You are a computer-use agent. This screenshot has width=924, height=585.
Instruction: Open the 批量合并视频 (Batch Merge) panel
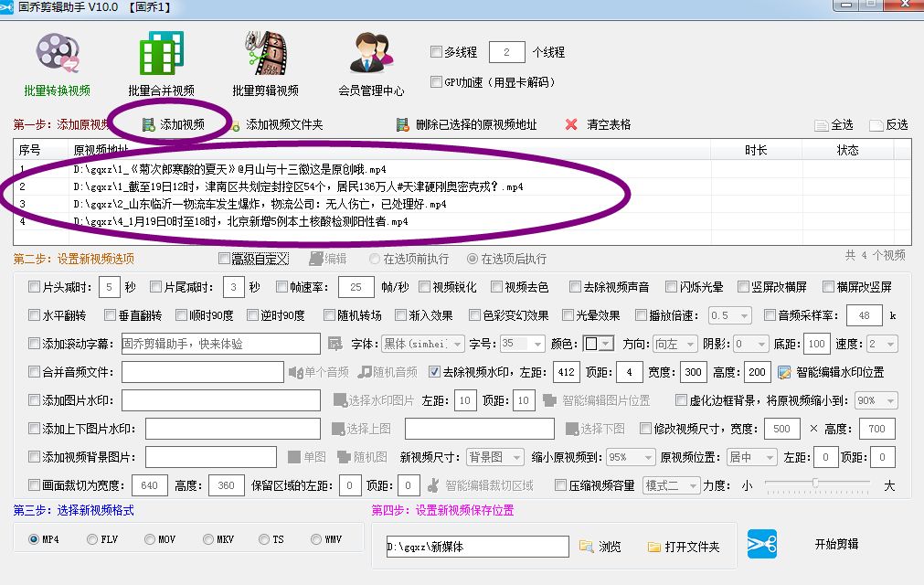pyautogui.click(x=161, y=58)
